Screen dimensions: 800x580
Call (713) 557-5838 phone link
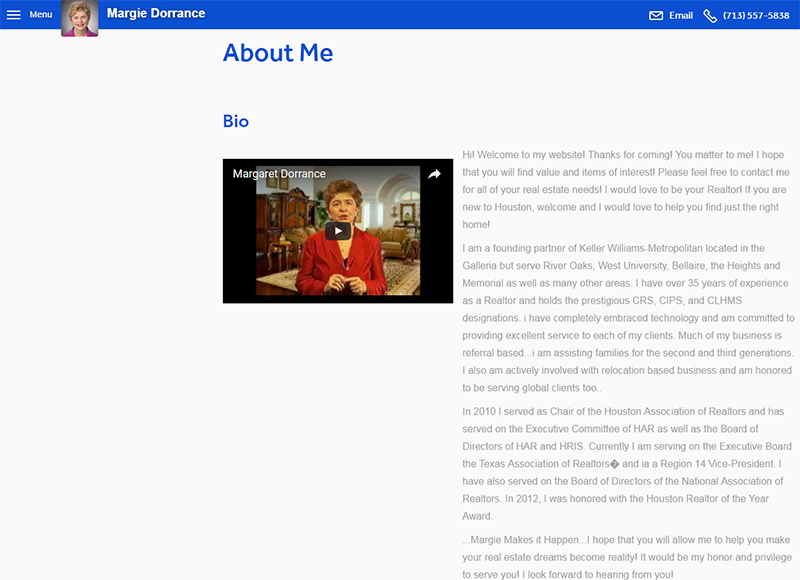(x=756, y=16)
